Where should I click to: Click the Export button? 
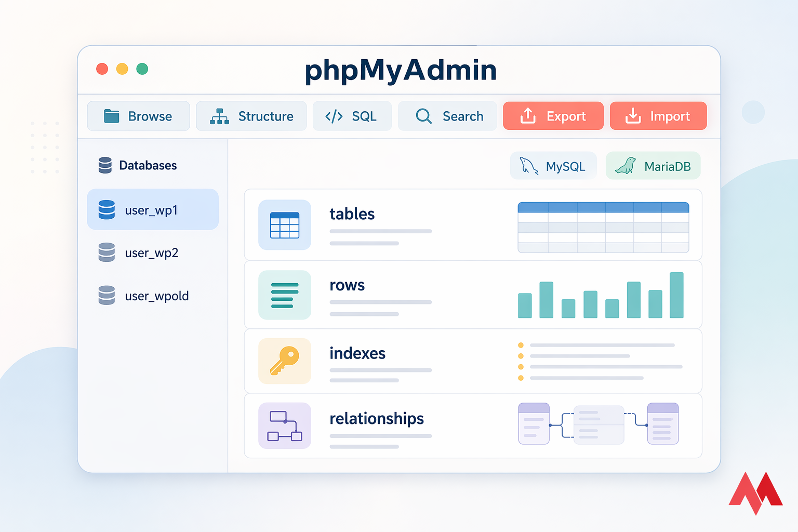pyautogui.click(x=553, y=116)
